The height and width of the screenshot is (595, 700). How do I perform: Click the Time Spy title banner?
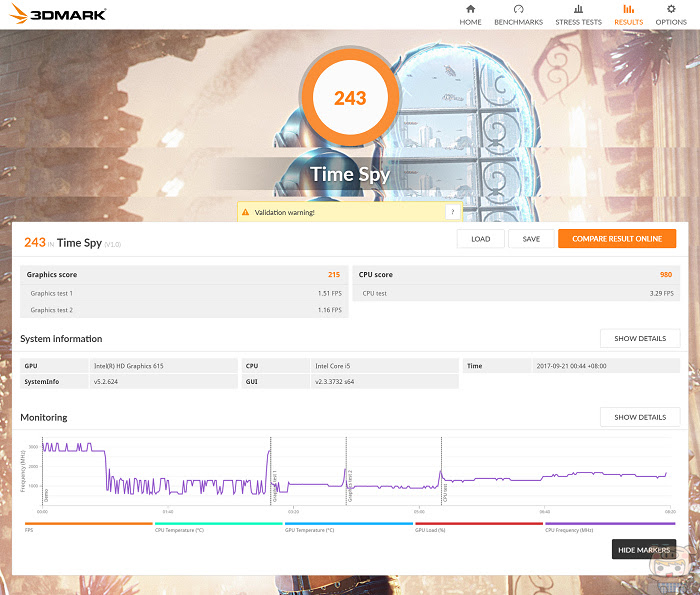coord(350,175)
